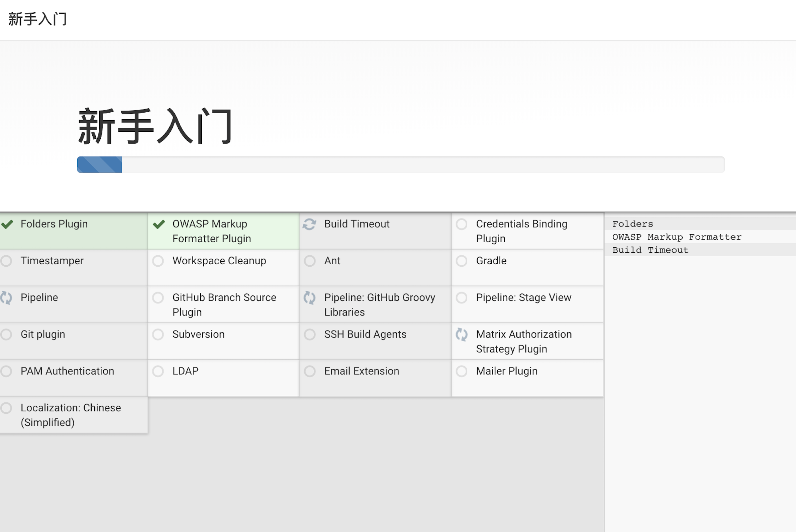Image resolution: width=796 pixels, height=532 pixels.
Task: Click the Matrix Authorization Strategy Plugin label
Action: coord(524,341)
